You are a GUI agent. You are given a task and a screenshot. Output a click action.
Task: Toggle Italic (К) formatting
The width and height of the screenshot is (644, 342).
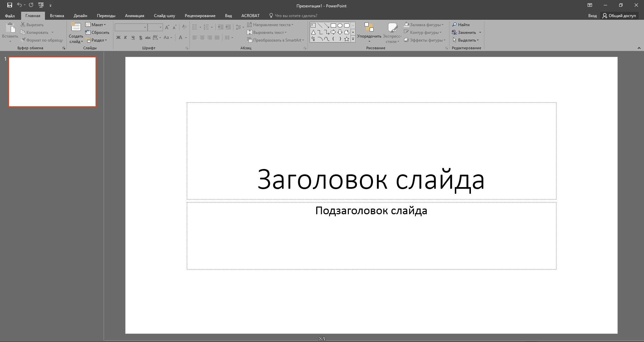125,38
